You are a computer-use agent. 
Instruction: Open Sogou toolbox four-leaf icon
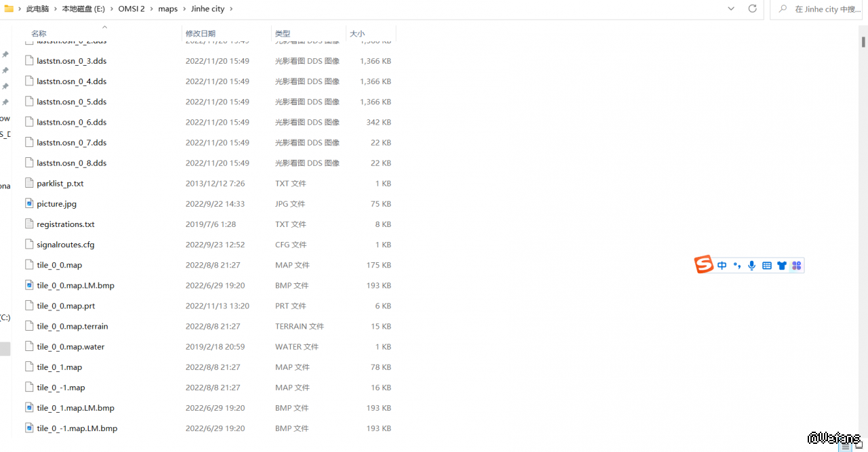[x=797, y=266]
